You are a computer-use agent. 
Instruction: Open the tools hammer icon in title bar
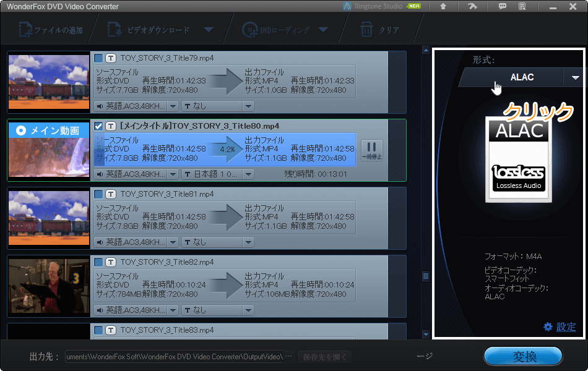pyautogui.click(x=472, y=6)
